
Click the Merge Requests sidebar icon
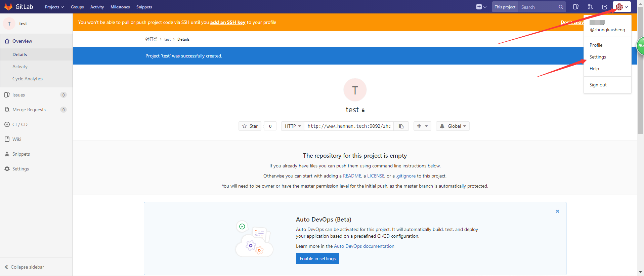coord(7,110)
